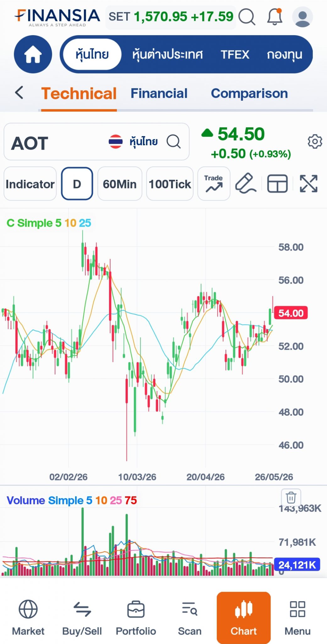Tap the AOT symbol input field
327x644 pixels.
[x=96, y=142]
